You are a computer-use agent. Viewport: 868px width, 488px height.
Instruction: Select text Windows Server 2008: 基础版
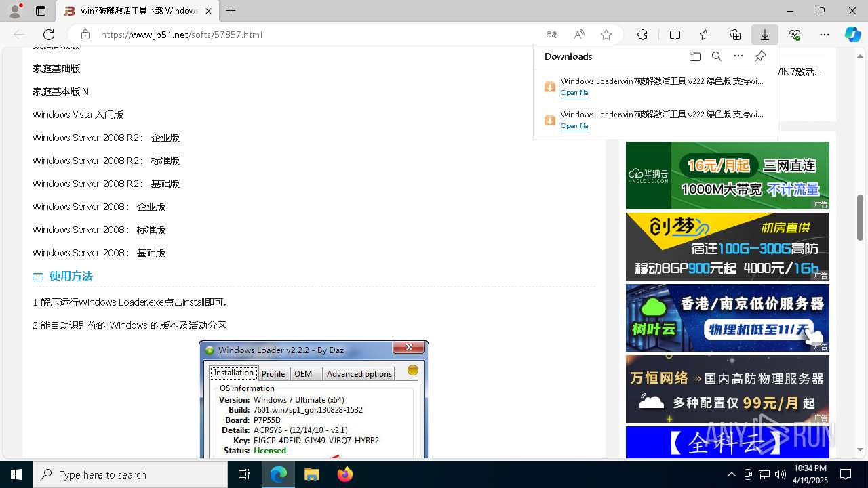pos(99,253)
